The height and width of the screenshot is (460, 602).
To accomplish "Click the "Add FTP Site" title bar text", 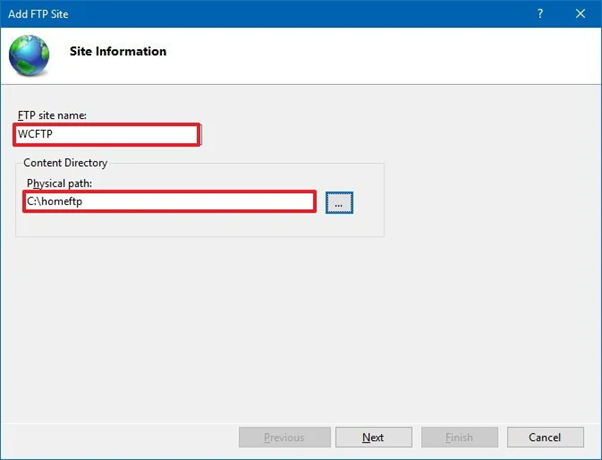I will coord(38,14).
